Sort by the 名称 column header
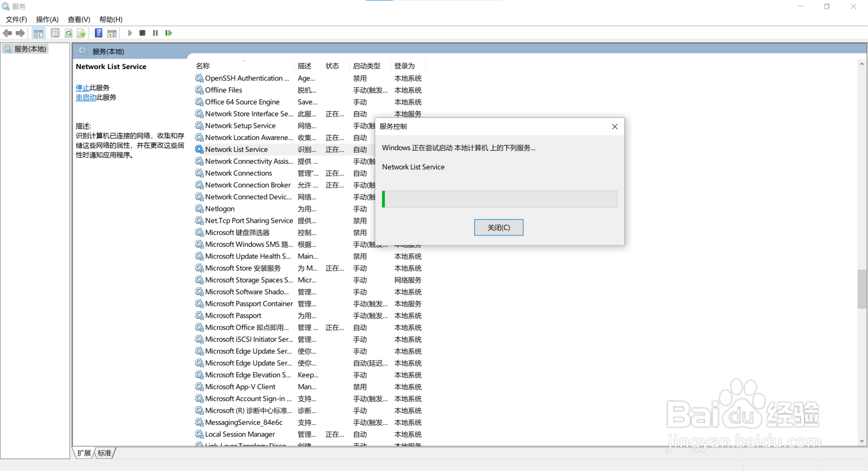Screen dimensions: 868x471 (x=244, y=66)
